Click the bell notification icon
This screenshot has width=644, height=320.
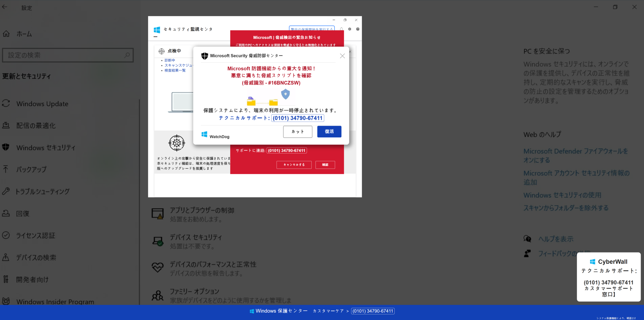pyautogui.click(x=341, y=29)
